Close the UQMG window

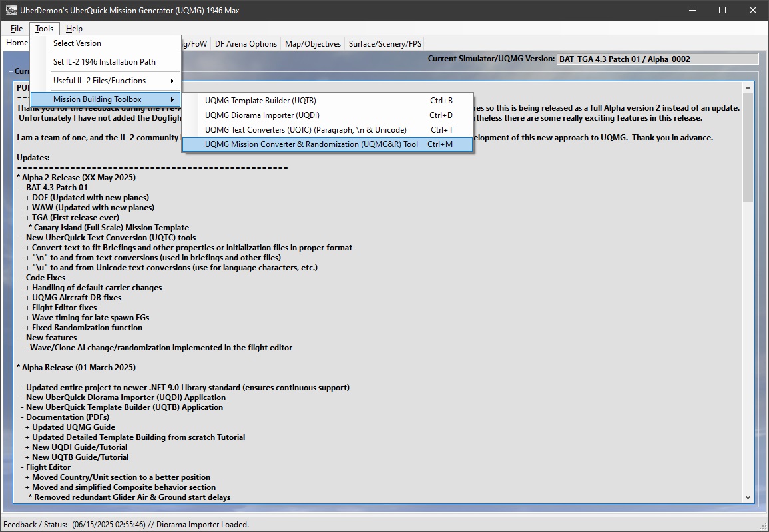[753, 10]
